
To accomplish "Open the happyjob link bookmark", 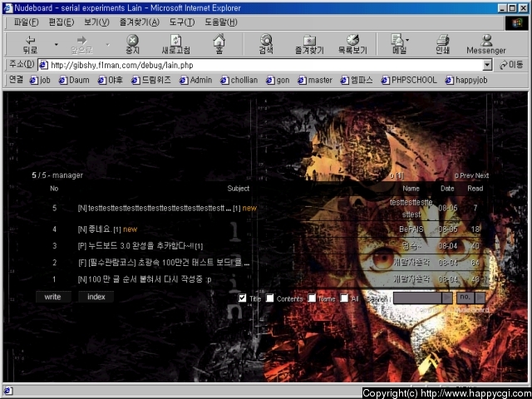I will point(466,80).
